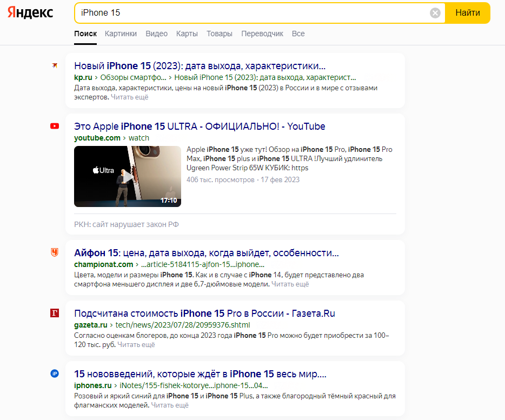The image size is (505, 420).
Task: Click the YouTube favicon icon
Action: (55, 126)
